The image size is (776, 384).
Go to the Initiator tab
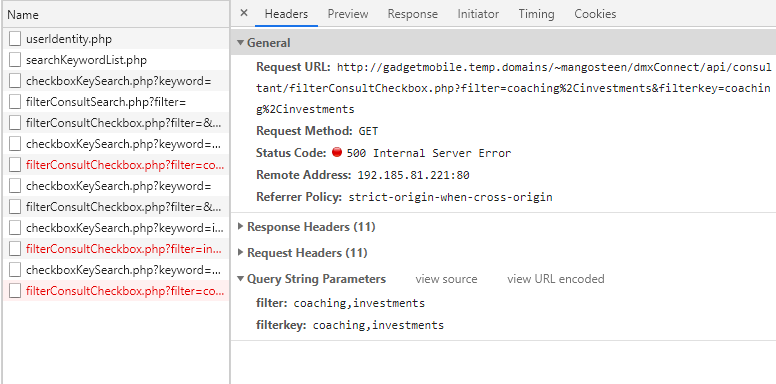pyautogui.click(x=478, y=14)
